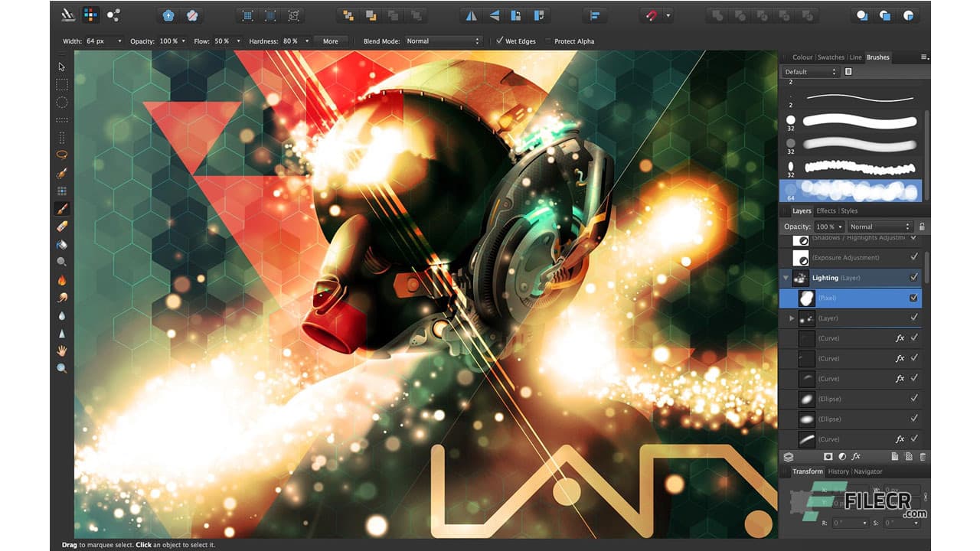Viewport: 980px width, 551px height.
Task: Select the Smudge tool
Action: pos(62,297)
